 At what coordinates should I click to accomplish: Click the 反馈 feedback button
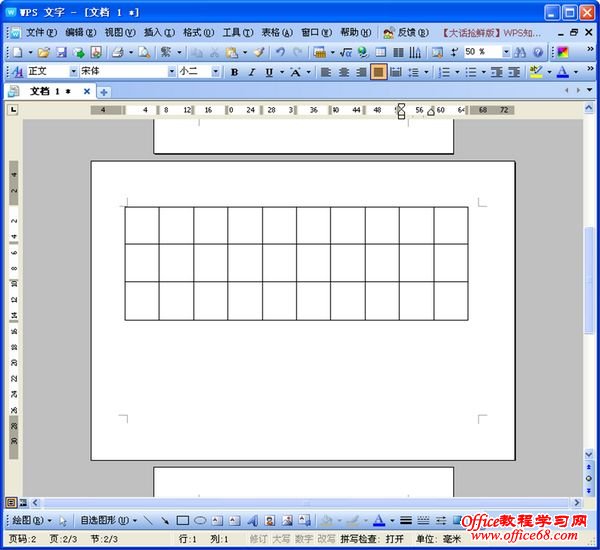(406, 33)
